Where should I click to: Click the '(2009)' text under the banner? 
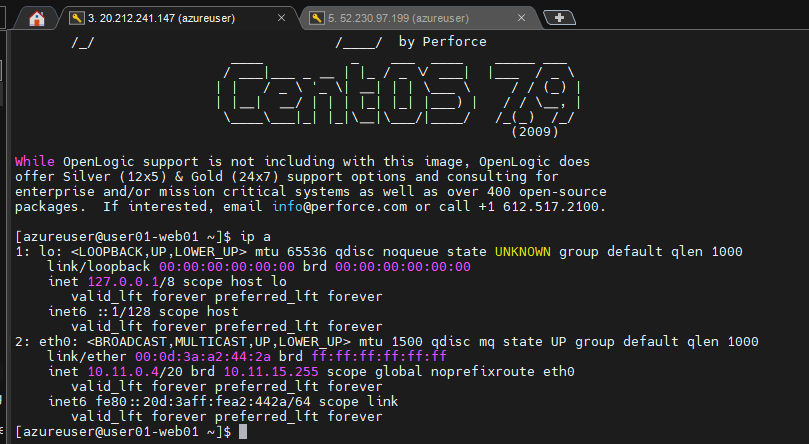pos(535,131)
